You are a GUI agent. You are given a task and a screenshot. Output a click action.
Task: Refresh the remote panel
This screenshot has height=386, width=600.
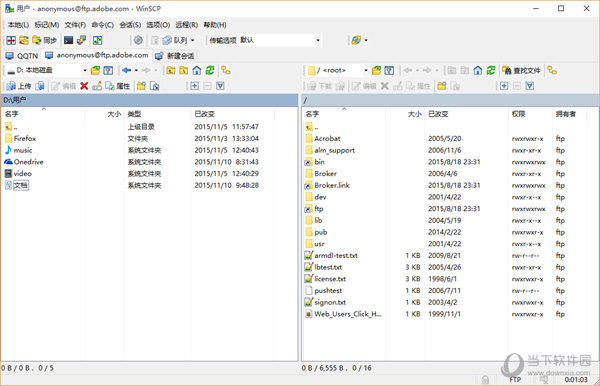[x=491, y=70]
